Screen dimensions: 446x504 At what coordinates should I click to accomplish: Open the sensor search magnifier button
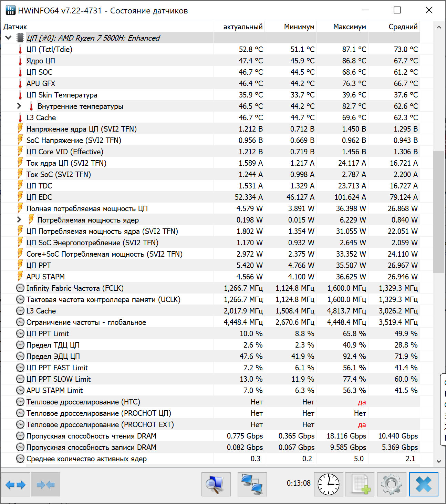point(216,485)
